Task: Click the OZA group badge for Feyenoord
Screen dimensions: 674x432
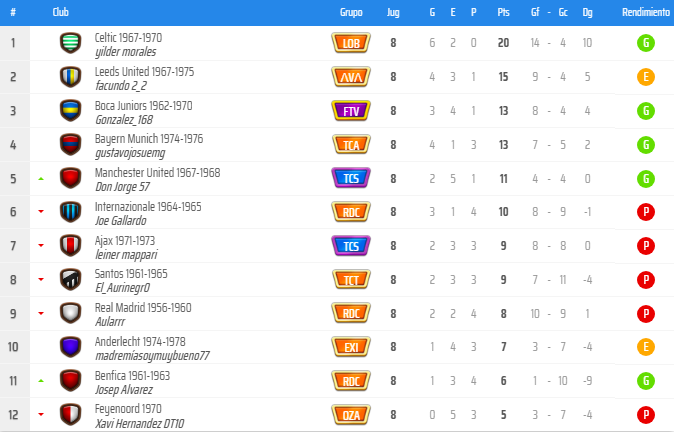Action: point(351,415)
